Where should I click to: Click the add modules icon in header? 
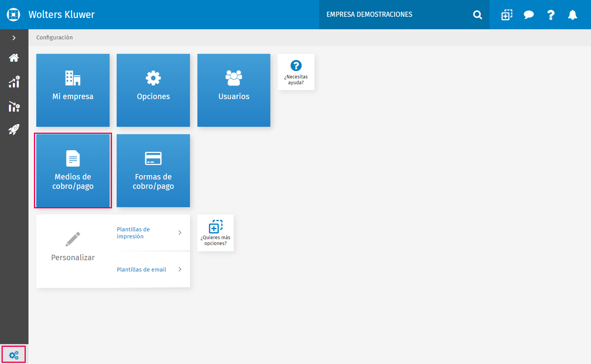pyautogui.click(x=507, y=15)
